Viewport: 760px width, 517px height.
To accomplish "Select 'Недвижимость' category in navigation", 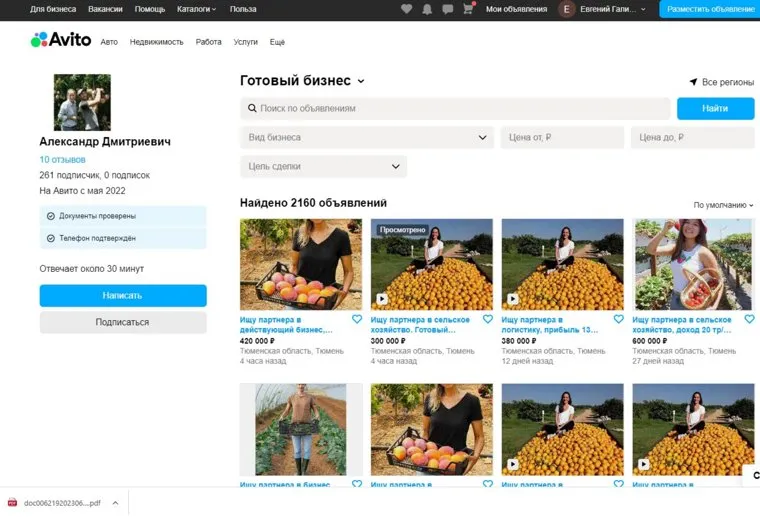I will [157, 42].
